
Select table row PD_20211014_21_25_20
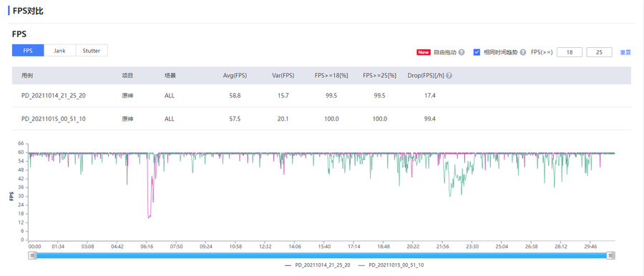(321, 96)
